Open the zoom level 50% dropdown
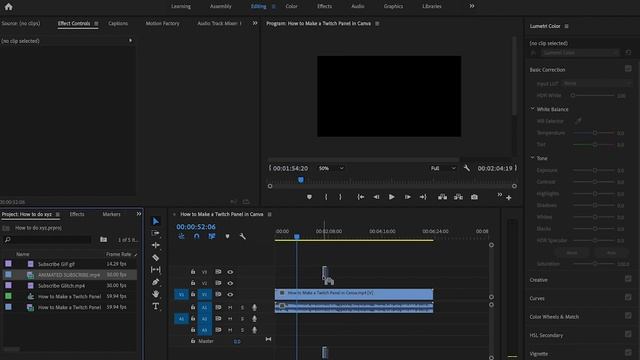 click(x=331, y=168)
